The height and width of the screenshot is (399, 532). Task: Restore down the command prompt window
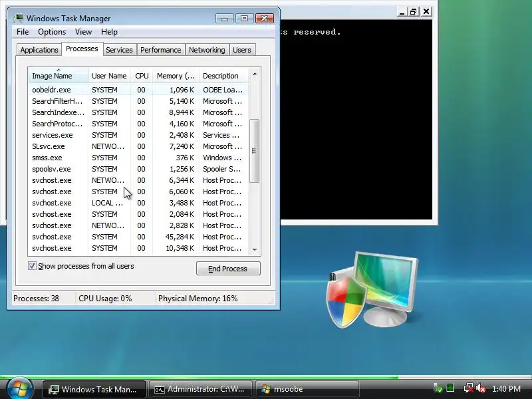(413, 12)
